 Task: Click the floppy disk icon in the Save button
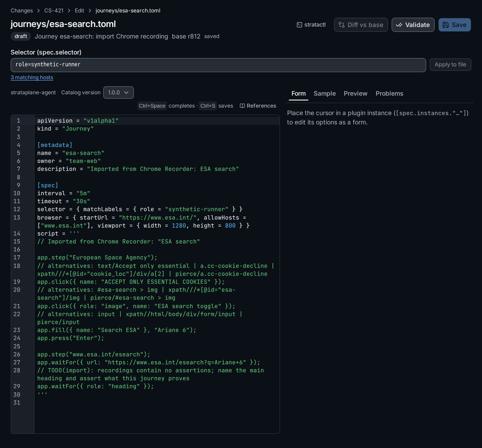446,25
